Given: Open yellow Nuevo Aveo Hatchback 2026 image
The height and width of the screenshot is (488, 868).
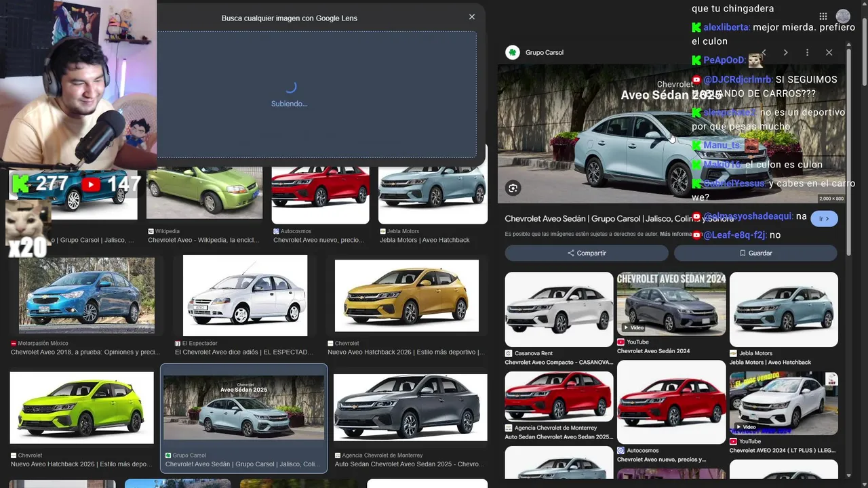Looking at the screenshot, I should [407, 296].
